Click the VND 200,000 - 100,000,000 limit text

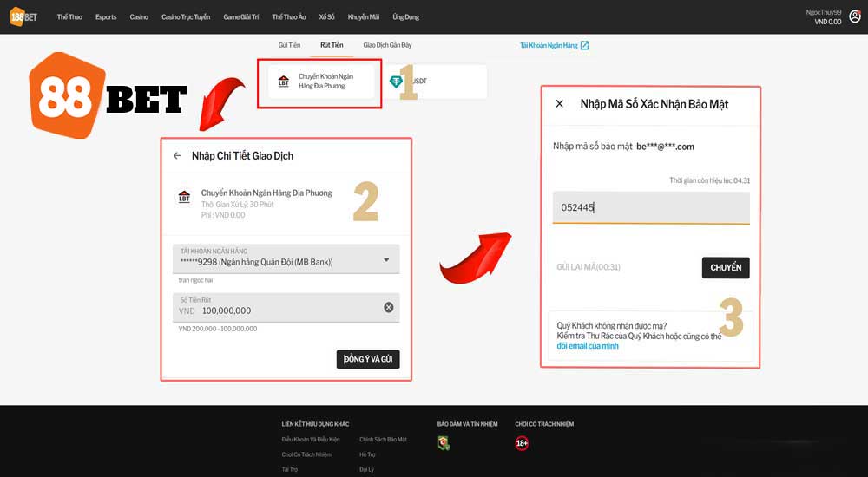pyautogui.click(x=218, y=329)
